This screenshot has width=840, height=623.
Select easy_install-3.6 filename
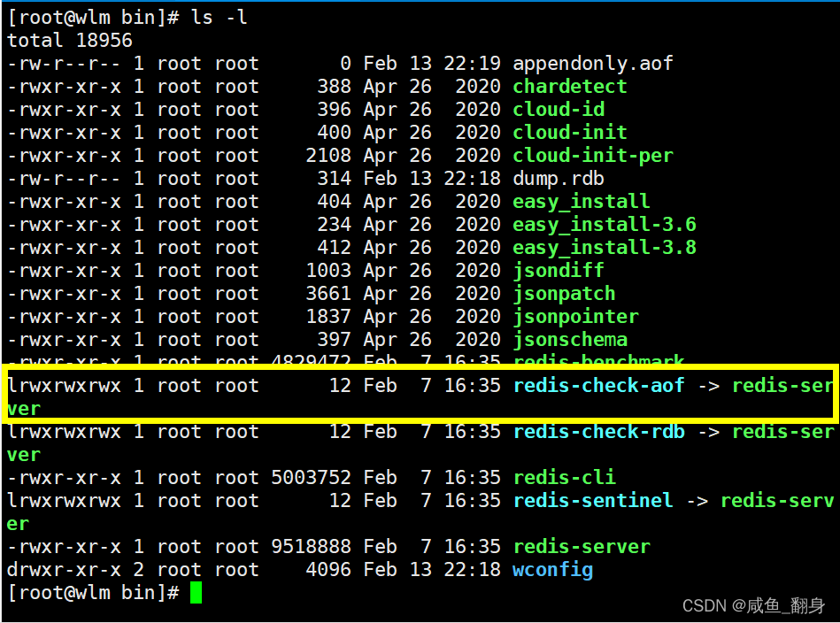coord(605,225)
